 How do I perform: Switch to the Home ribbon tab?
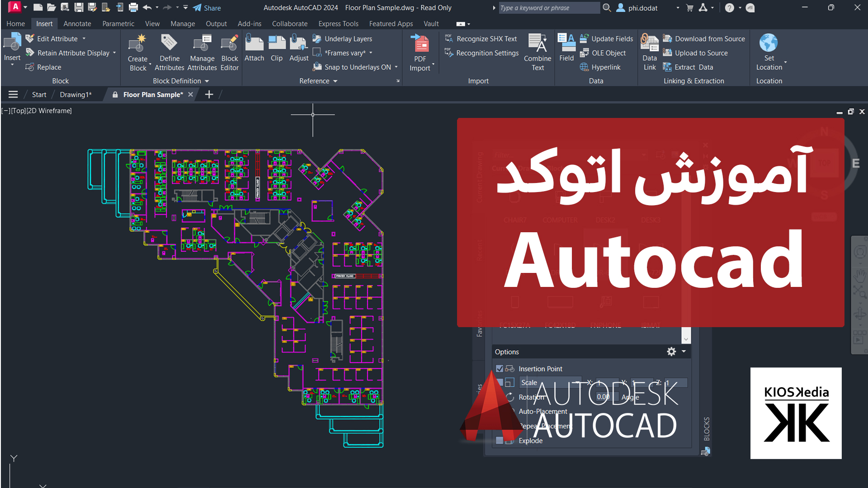point(15,23)
